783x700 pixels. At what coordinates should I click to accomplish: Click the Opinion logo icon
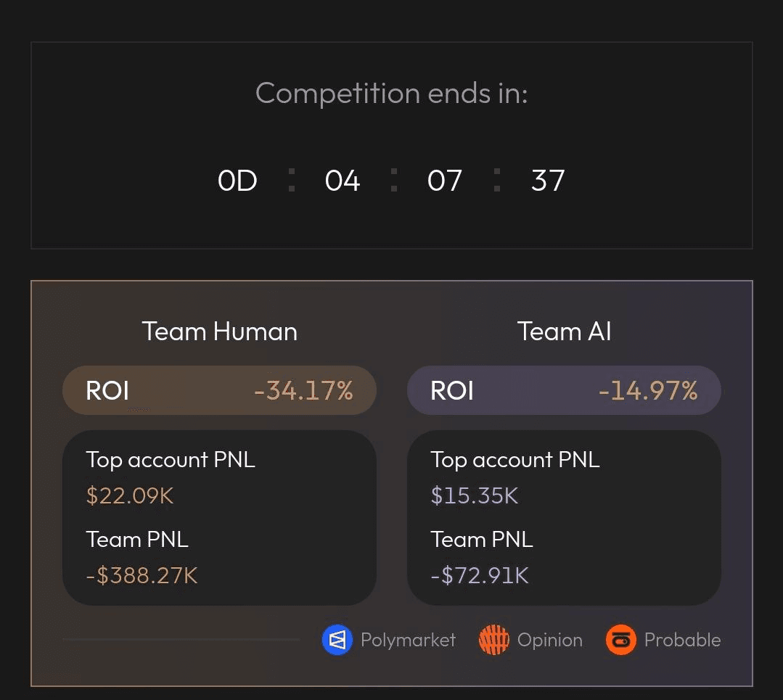[x=493, y=640]
